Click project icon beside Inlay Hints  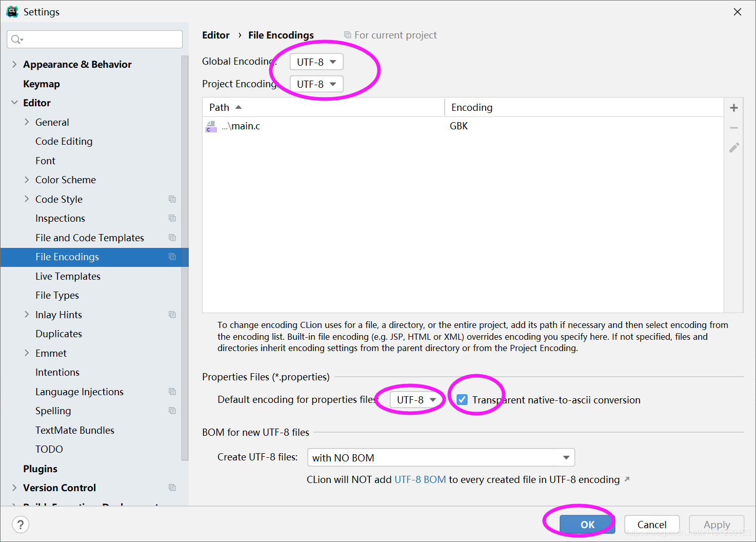(x=172, y=315)
